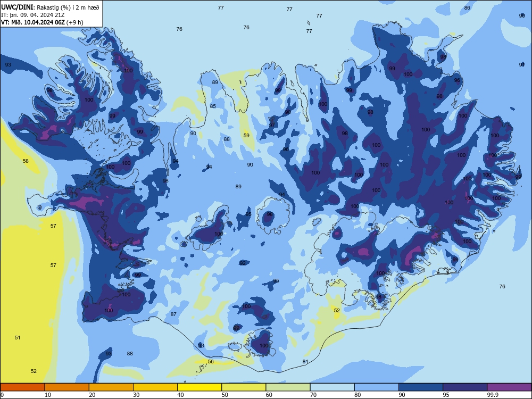The width and height of the screenshot is (532, 399).
Task: Select the map humidity value '81'
Action: tap(305, 362)
